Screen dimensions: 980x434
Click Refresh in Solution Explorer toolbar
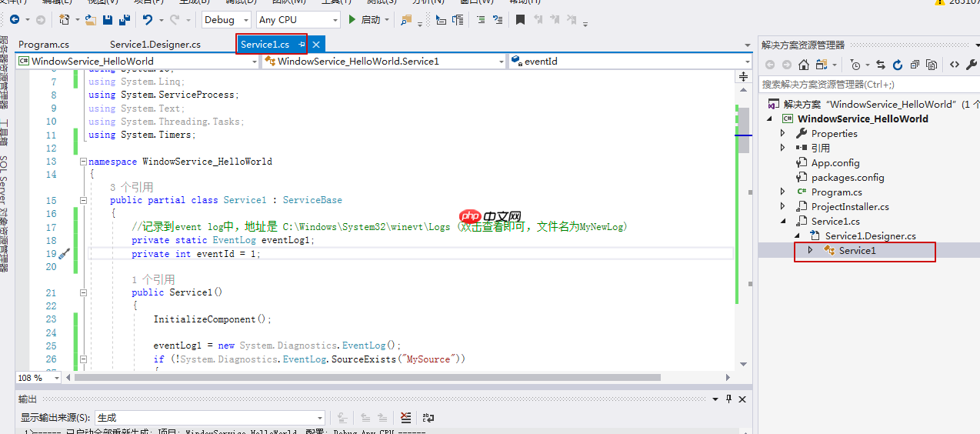click(x=898, y=65)
